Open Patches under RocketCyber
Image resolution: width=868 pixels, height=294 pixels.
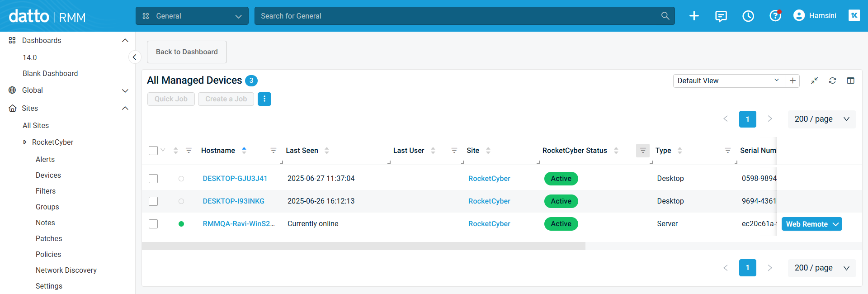(x=49, y=239)
